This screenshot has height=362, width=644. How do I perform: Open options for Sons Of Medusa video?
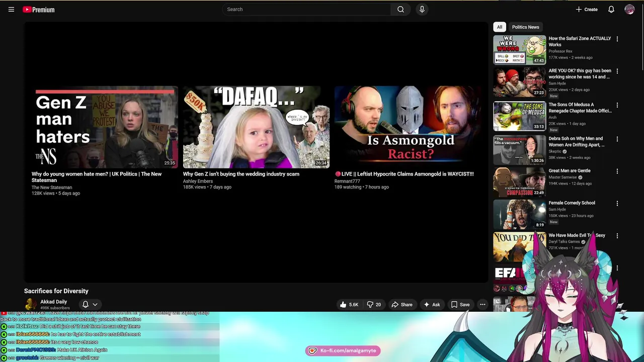pyautogui.click(x=617, y=105)
